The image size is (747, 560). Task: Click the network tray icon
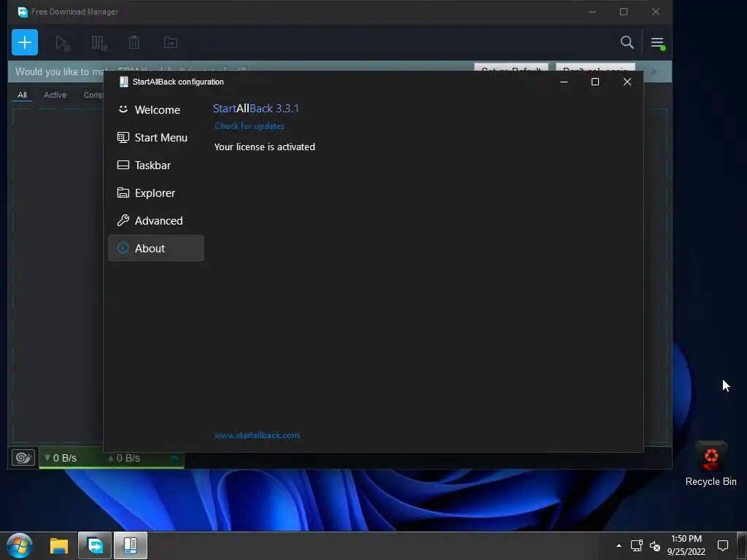pos(636,545)
